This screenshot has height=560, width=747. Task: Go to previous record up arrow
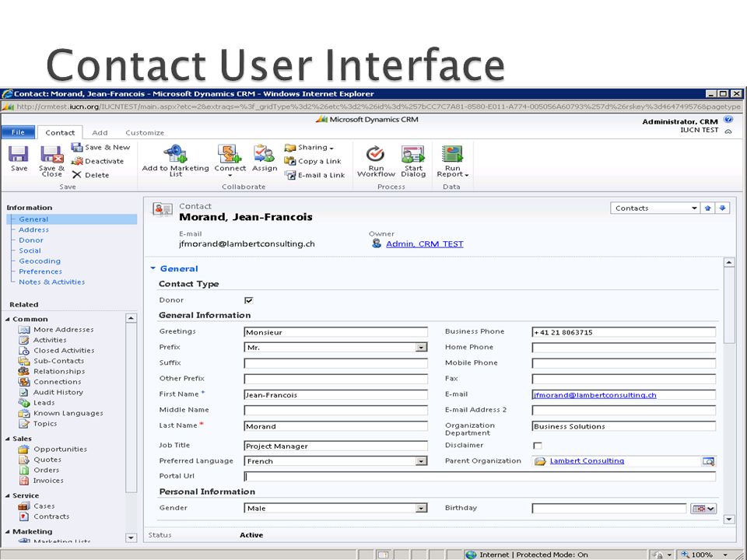[x=707, y=208]
